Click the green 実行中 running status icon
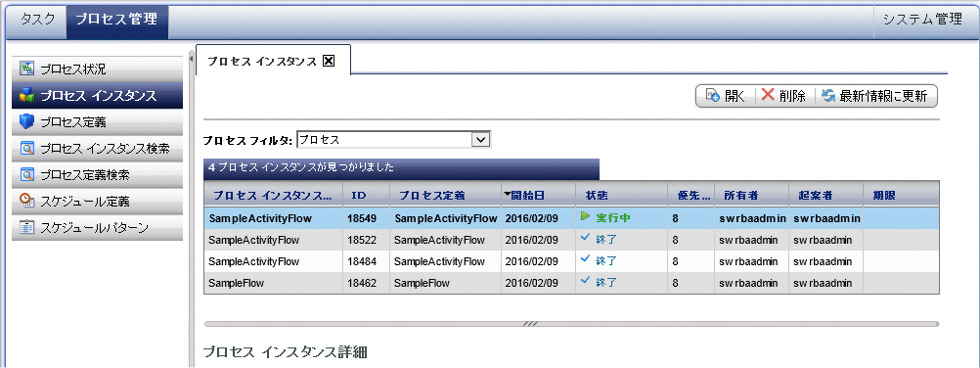Image resolution: width=980 pixels, height=368 pixels. [585, 216]
